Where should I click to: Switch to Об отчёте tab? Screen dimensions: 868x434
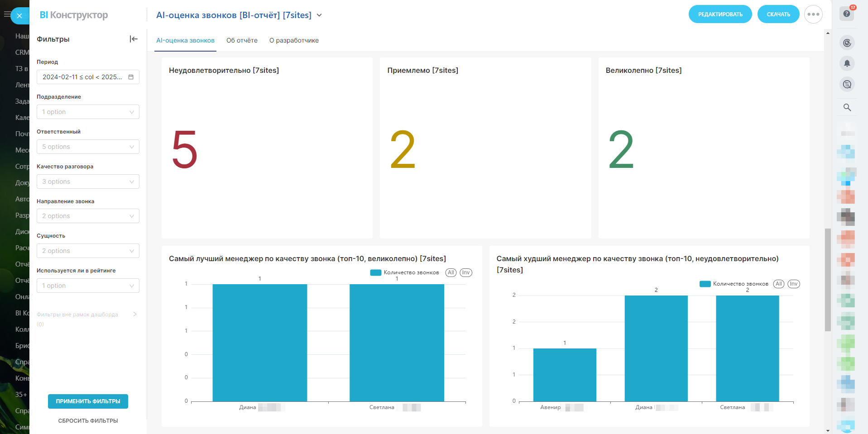pyautogui.click(x=242, y=40)
